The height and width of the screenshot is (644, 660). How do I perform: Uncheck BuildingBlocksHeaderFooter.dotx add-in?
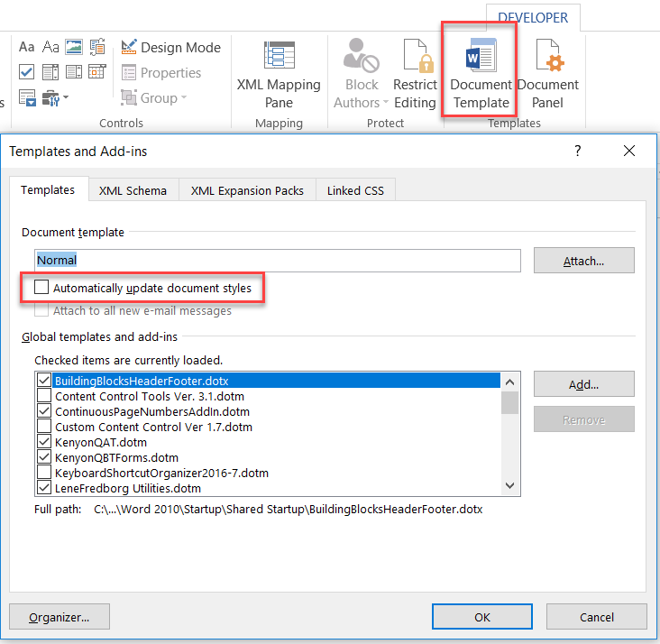point(44,381)
